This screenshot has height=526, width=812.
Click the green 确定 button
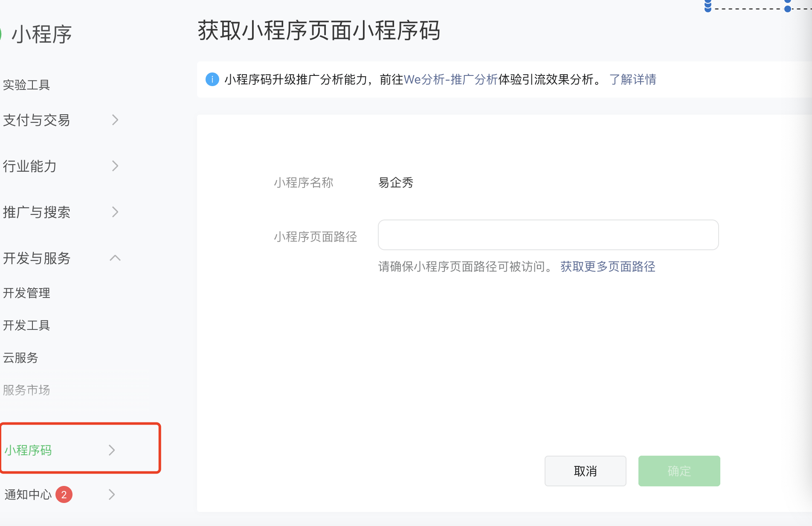pos(679,471)
